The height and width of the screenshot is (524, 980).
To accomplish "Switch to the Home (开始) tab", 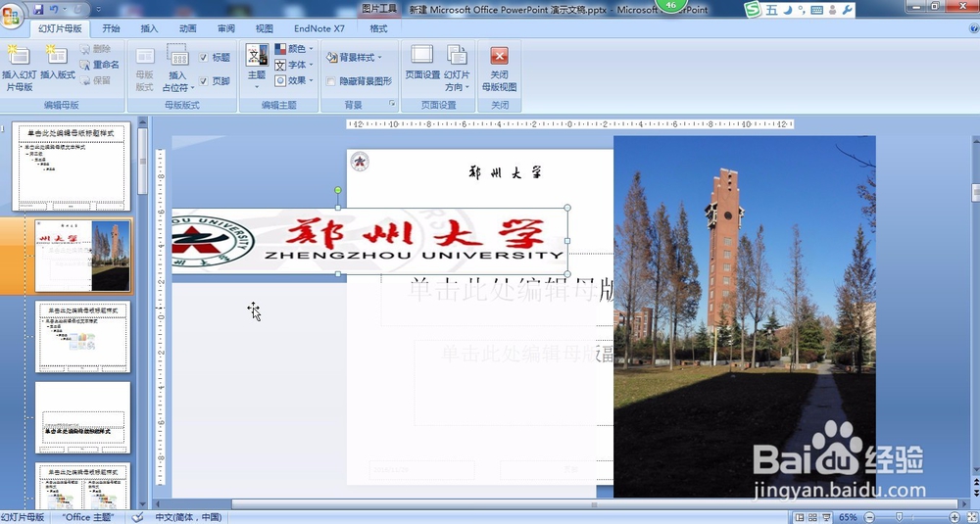I will [x=112, y=28].
